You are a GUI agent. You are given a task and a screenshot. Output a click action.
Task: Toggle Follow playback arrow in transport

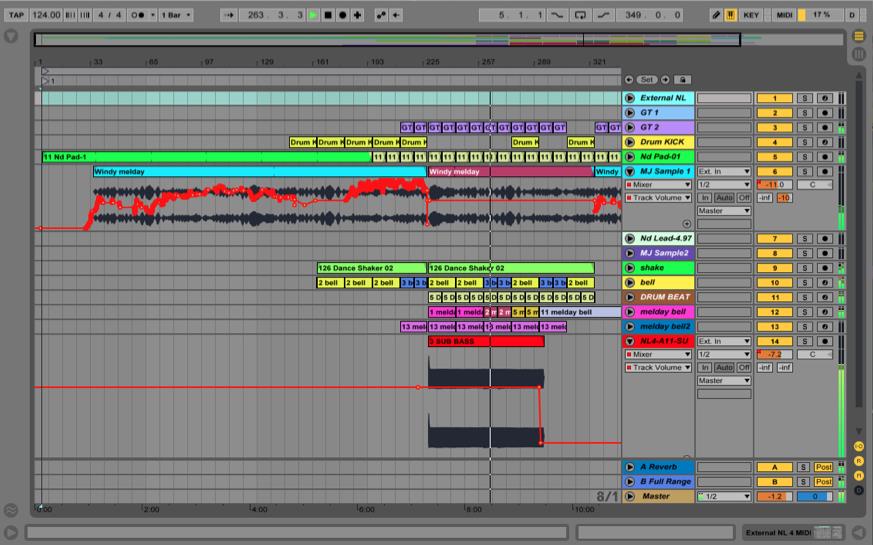point(229,15)
